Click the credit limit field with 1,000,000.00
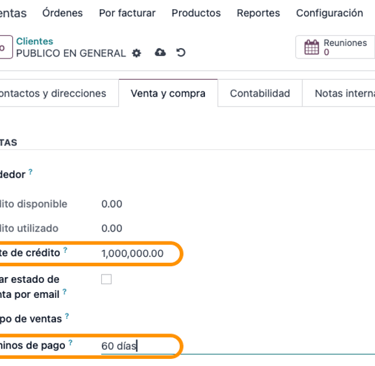The width and height of the screenshot is (375, 366). coord(133,253)
